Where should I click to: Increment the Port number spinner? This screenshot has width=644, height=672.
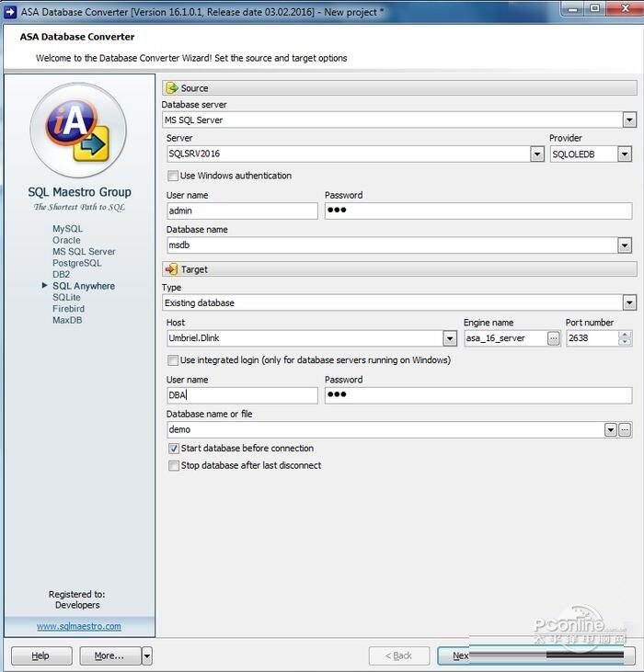626,335
